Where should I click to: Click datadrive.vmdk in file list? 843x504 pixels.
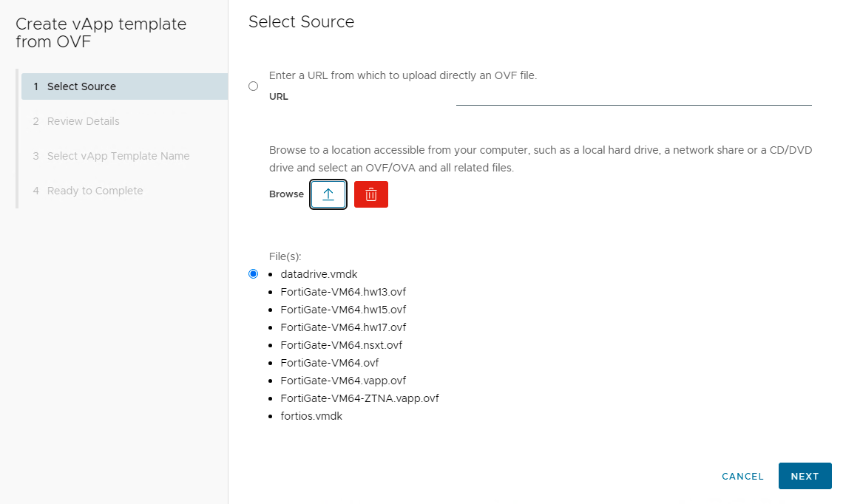(x=319, y=274)
